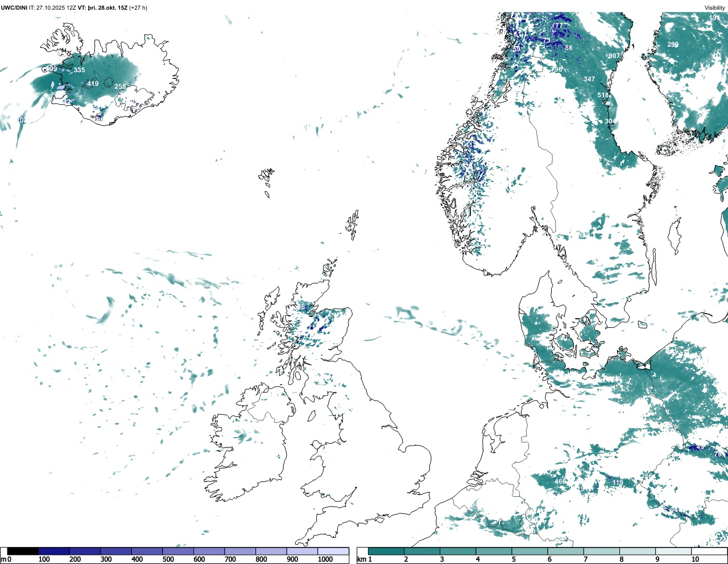
Task: Click the 900–1000 m pale lavender swatch
Action: click(302, 551)
